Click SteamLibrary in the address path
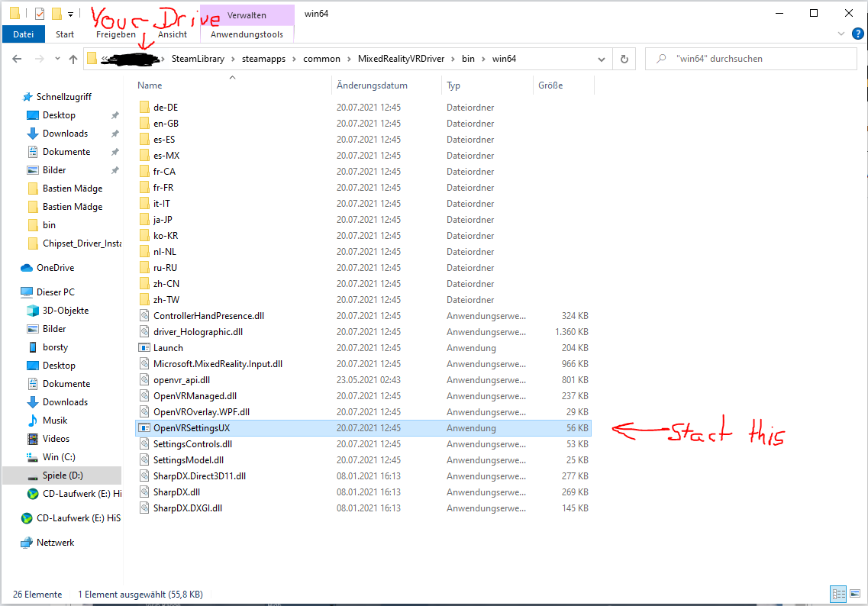The image size is (868, 606). point(198,59)
